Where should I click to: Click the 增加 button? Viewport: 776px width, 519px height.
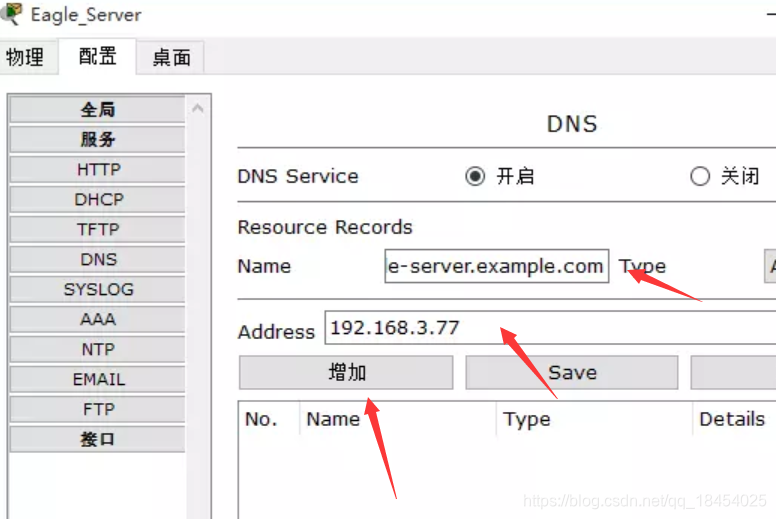[346, 373]
